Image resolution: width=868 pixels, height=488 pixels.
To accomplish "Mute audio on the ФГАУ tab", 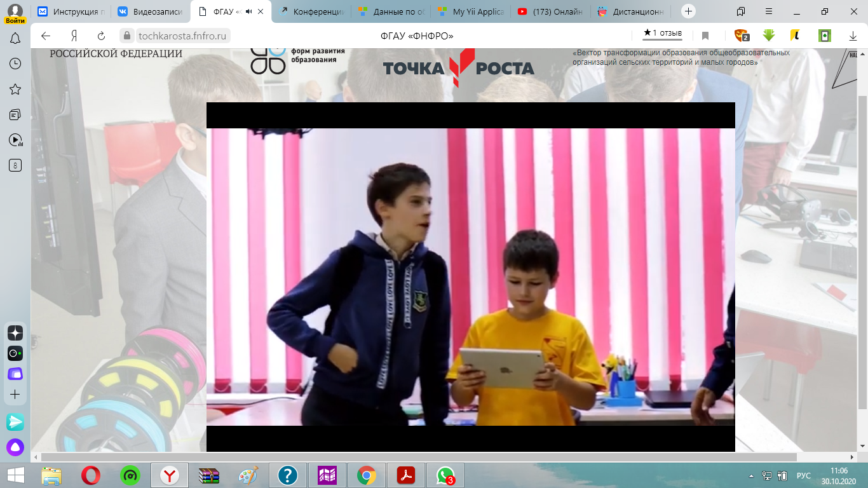I will 248,11.
